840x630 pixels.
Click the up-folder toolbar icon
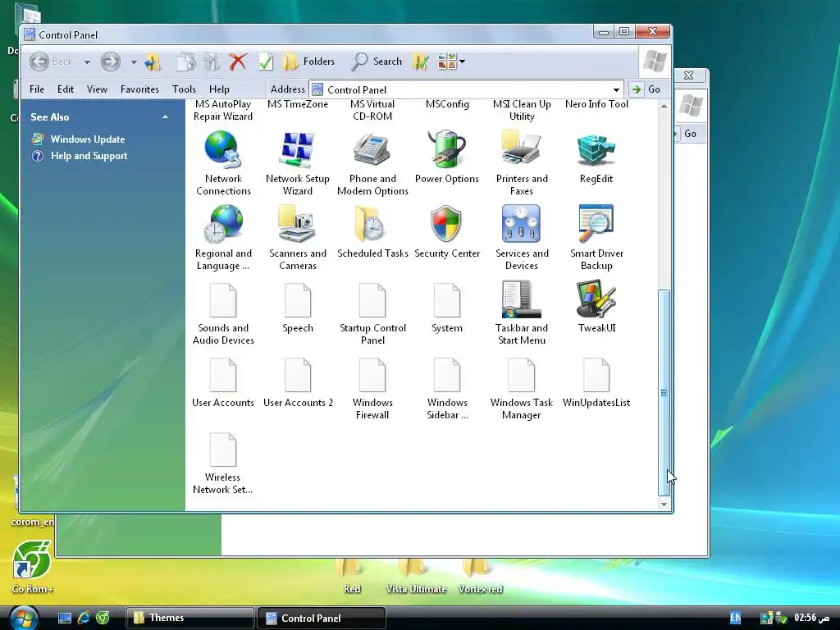point(153,62)
